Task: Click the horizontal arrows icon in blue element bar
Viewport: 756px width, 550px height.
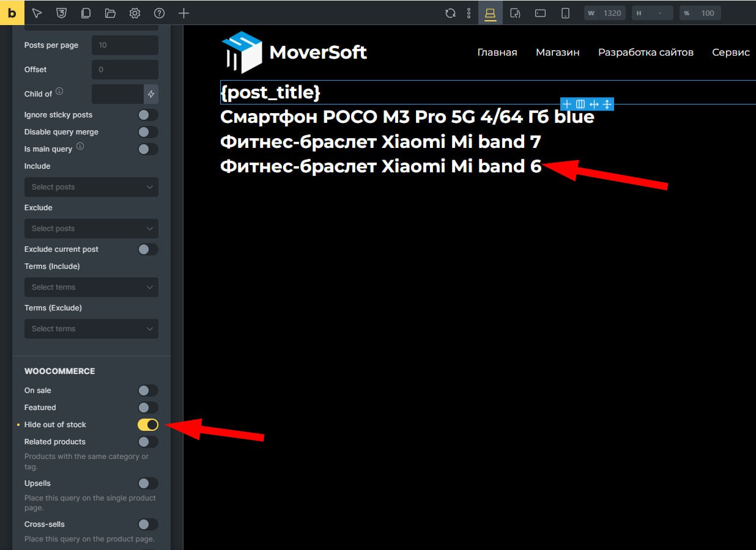Action: 594,105
